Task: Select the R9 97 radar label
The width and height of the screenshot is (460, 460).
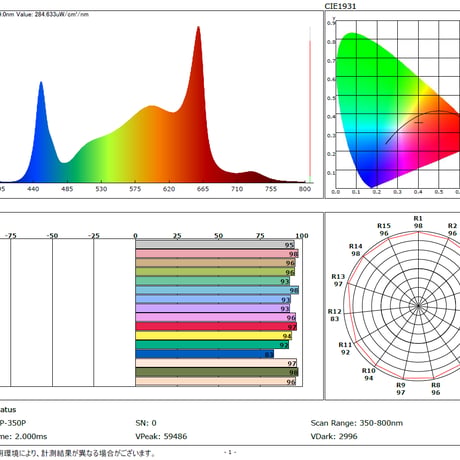Action: click(x=401, y=389)
